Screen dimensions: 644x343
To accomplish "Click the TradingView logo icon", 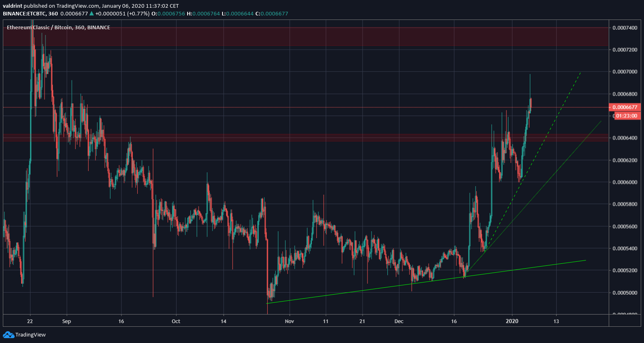I will [8, 335].
